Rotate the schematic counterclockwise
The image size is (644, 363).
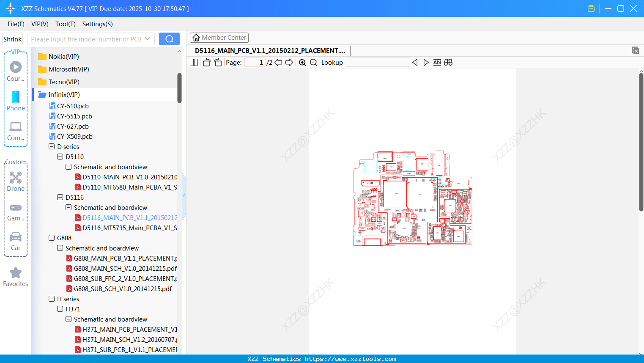tap(206, 62)
